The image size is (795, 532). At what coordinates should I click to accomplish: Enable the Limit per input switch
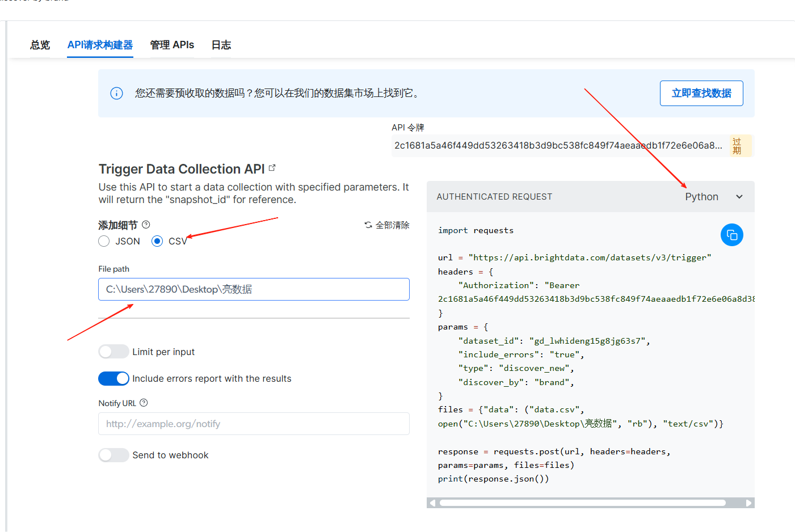(x=113, y=352)
